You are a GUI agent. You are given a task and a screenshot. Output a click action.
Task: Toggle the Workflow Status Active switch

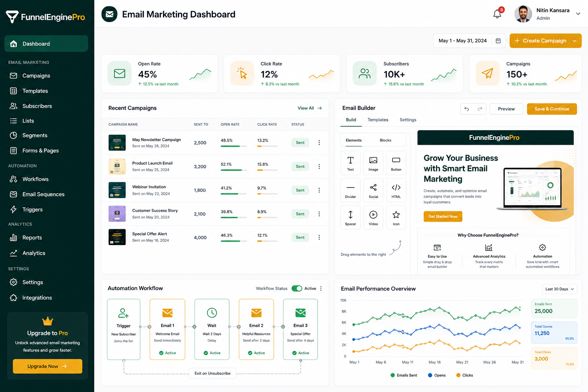click(297, 289)
